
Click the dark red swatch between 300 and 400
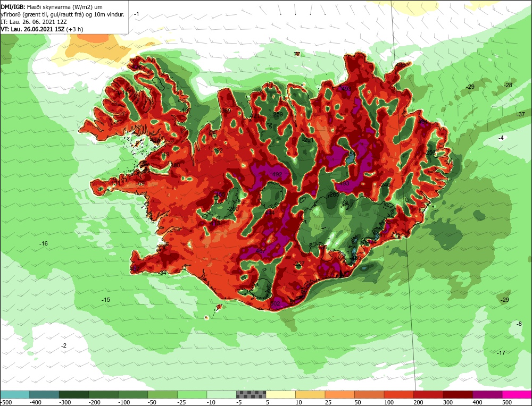[x=458, y=394]
